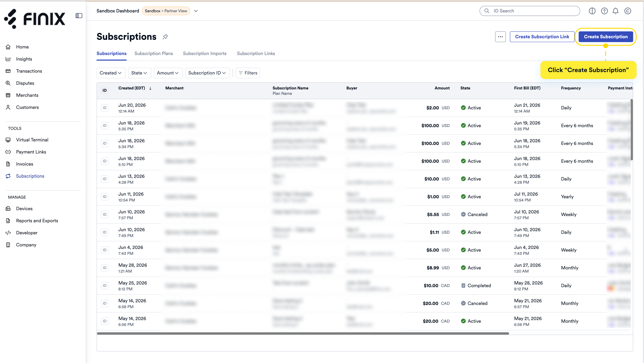Click the Sandbox Dashboard title
The height and width of the screenshot is (364, 644).
[x=118, y=11]
